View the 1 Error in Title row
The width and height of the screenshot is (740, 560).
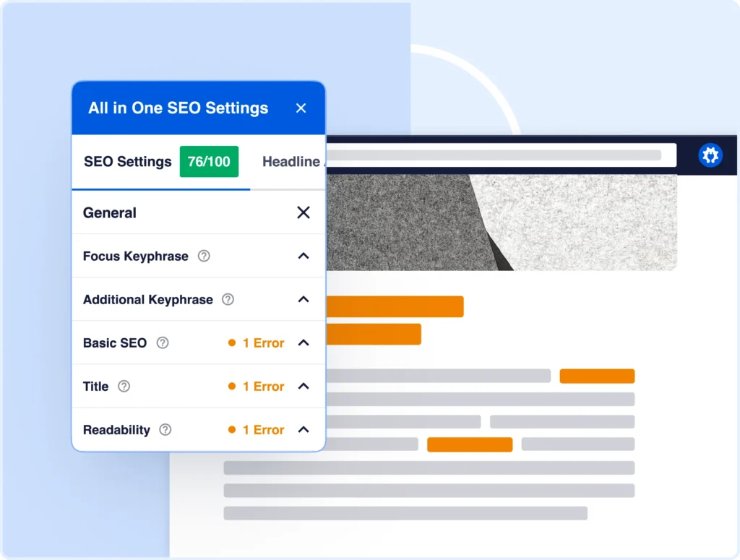pos(257,387)
